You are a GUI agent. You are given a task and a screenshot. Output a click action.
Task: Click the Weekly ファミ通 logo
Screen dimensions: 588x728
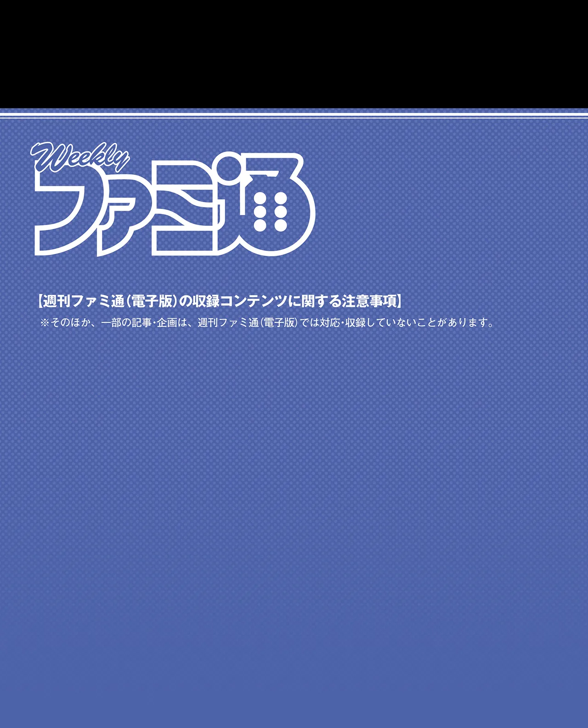click(x=173, y=199)
